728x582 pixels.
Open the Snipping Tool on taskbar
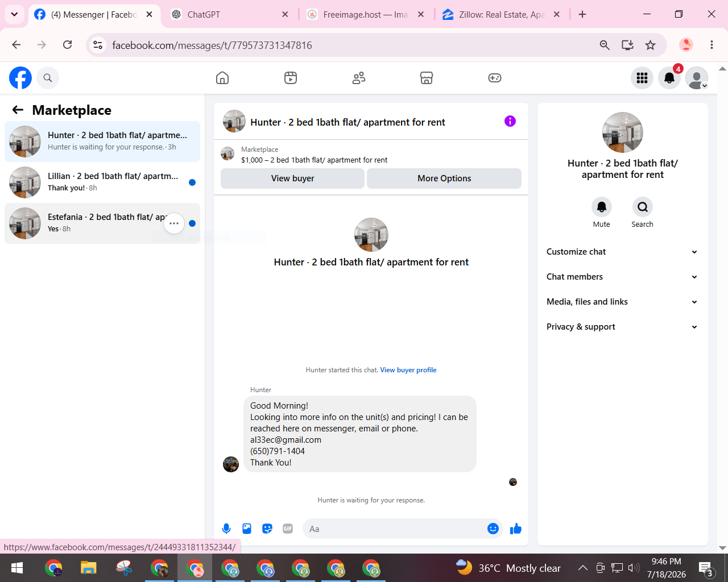[x=124, y=568]
